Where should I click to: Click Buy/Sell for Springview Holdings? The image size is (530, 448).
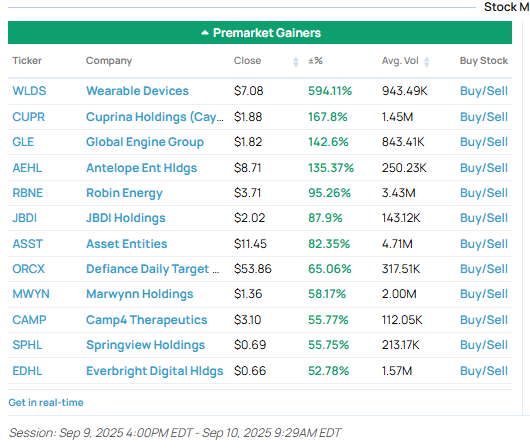coord(484,345)
